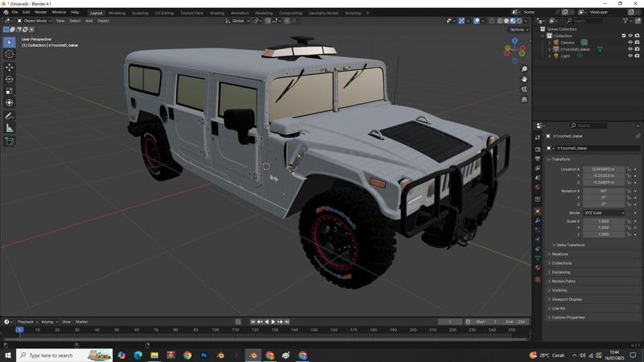Switch to wireframe viewport shading
The height and width of the screenshot is (362, 644).
(x=500, y=21)
